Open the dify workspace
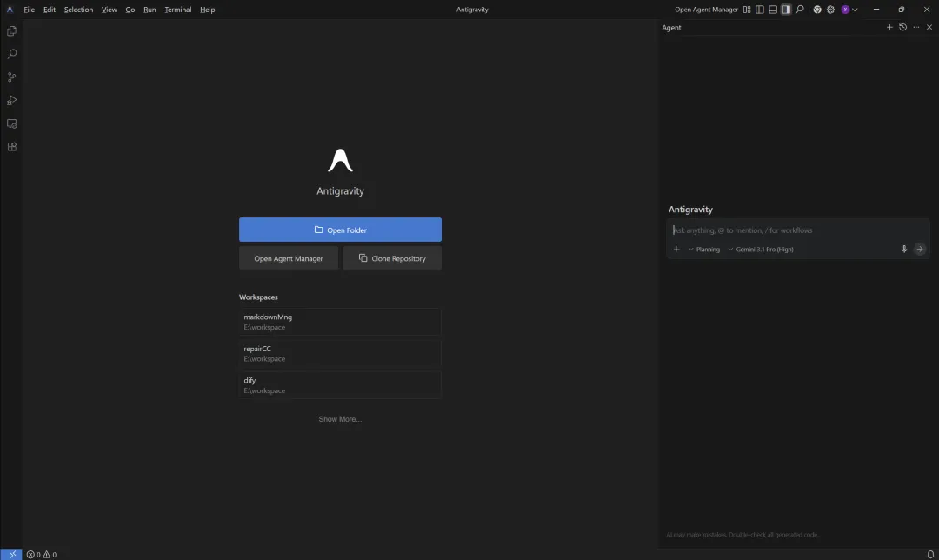This screenshot has width=939, height=560. point(340,385)
